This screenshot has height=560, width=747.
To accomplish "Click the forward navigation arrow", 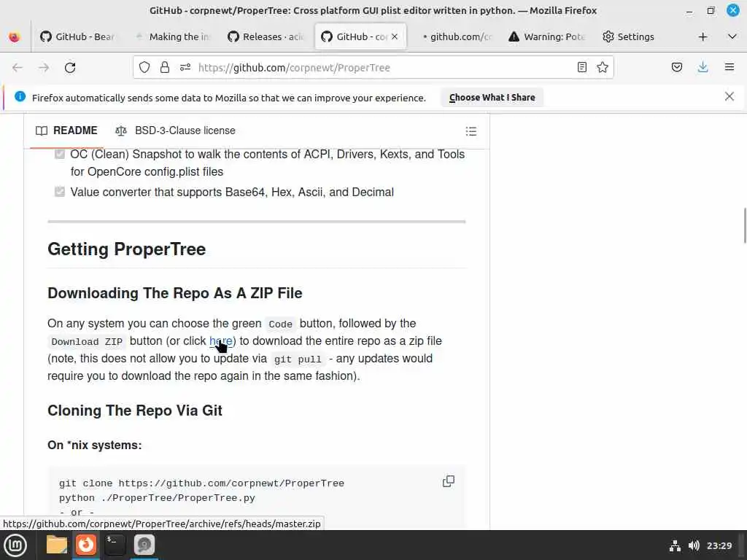I will click(44, 68).
